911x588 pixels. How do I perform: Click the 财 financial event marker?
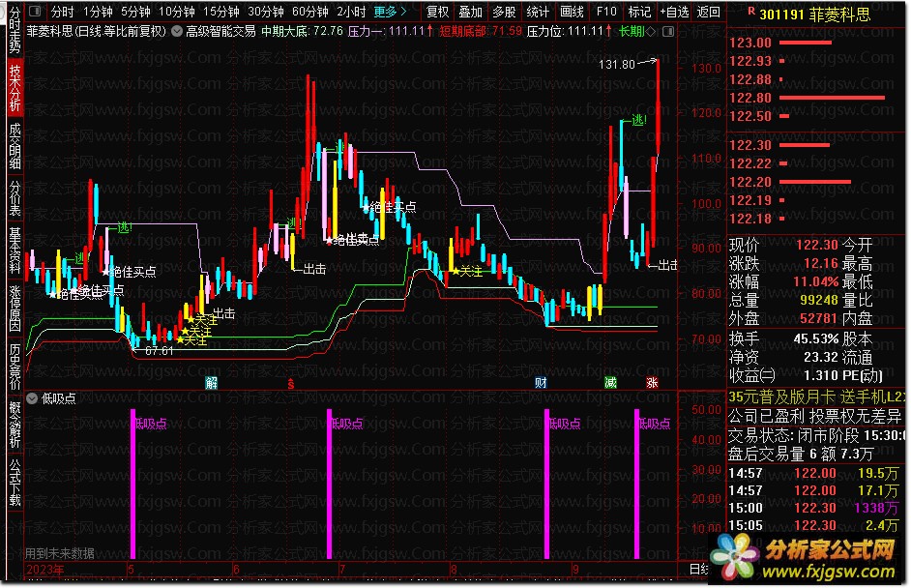(x=541, y=382)
